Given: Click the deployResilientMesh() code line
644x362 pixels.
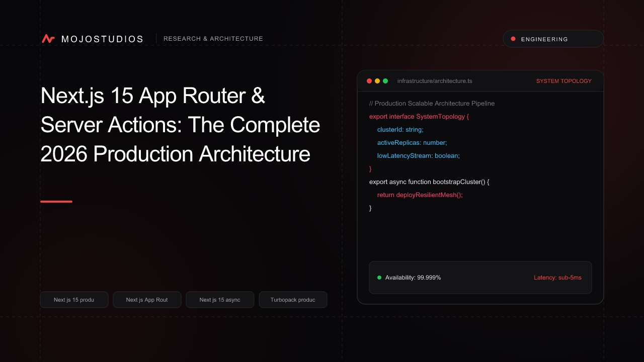Looking at the screenshot, I should point(420,195).
